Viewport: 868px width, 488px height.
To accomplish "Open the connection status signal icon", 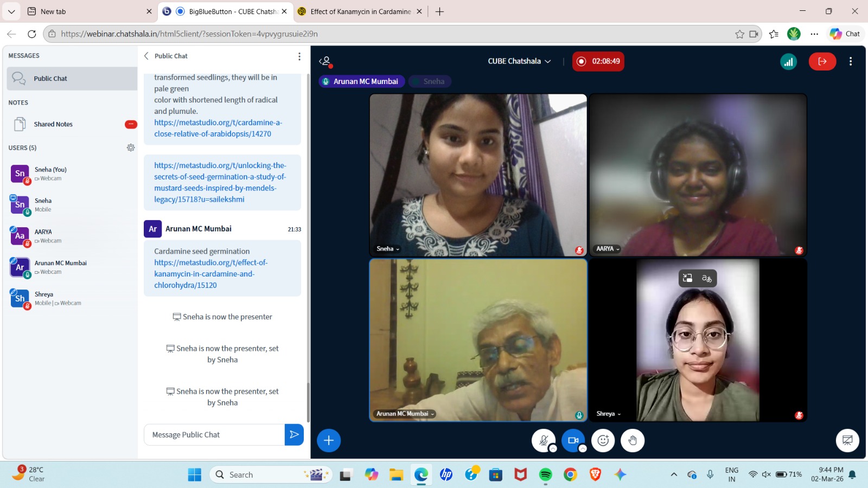I will [788, 61].
